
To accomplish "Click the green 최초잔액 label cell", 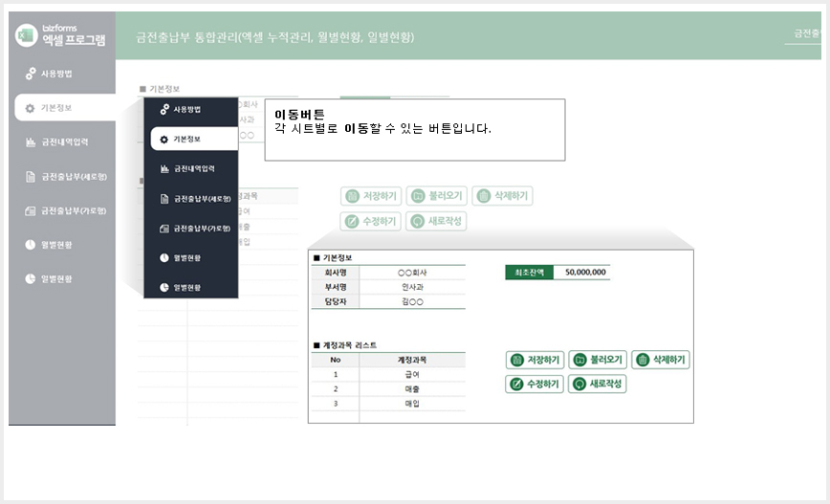I will click(530, 273).
